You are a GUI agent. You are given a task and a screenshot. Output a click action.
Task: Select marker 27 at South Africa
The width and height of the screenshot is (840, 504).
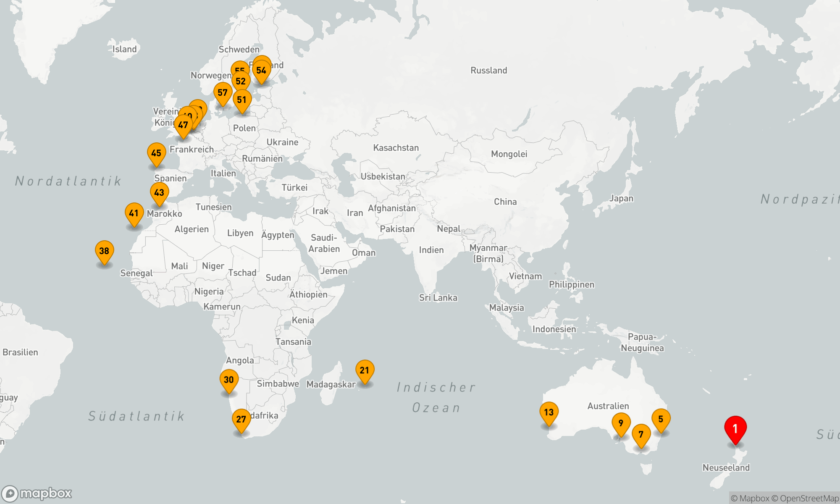241,419
